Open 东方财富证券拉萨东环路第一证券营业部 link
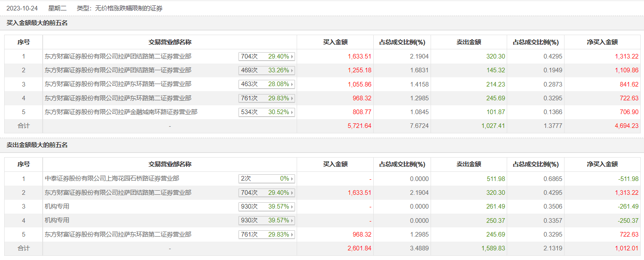 (x=118, y=84)
